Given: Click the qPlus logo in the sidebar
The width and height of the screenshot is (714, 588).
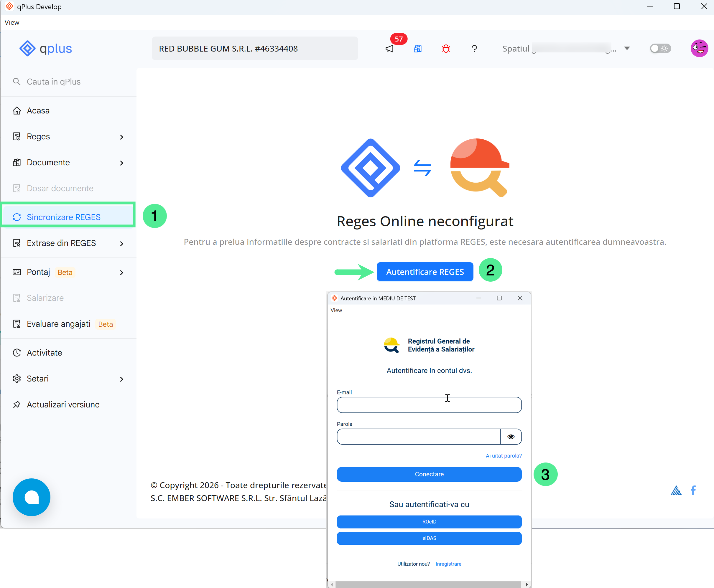Looking at the screenshot, I should 46,48.
